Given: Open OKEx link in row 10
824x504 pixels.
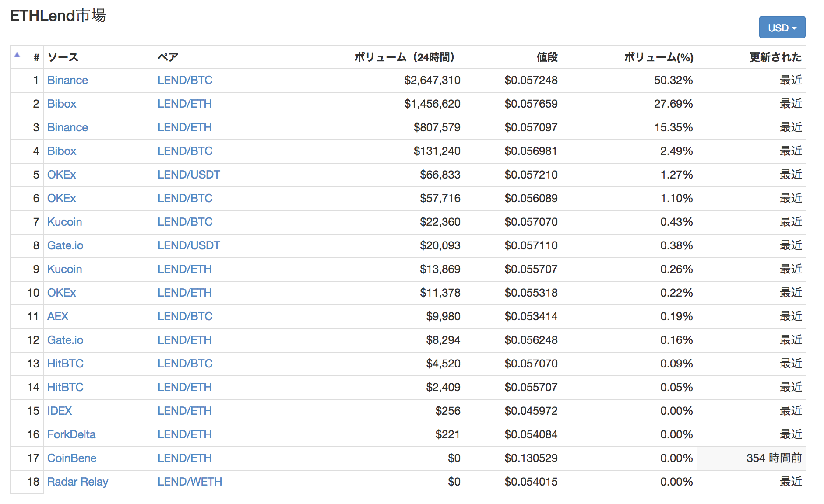Looking at the screenshot, I should [x=62, y=293].
